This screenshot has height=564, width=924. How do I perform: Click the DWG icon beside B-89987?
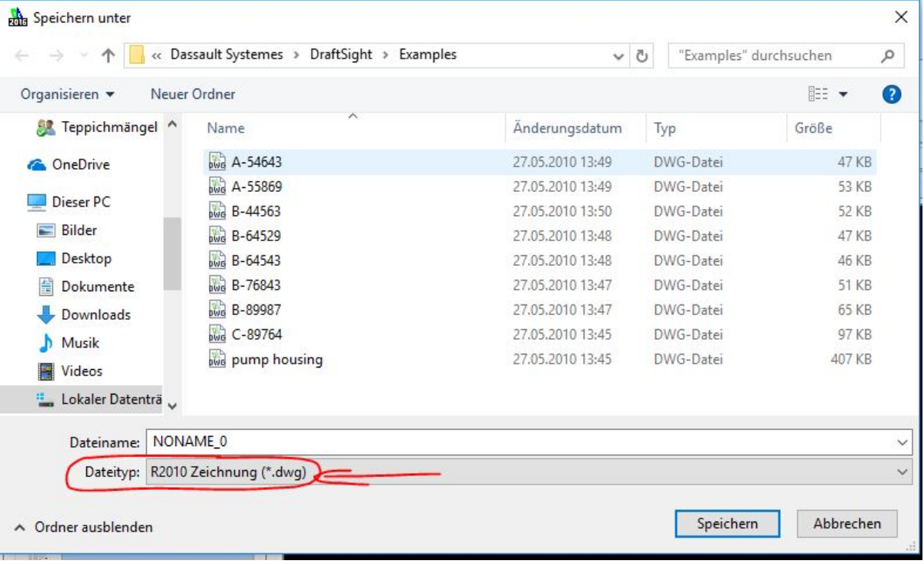[216, 310]
